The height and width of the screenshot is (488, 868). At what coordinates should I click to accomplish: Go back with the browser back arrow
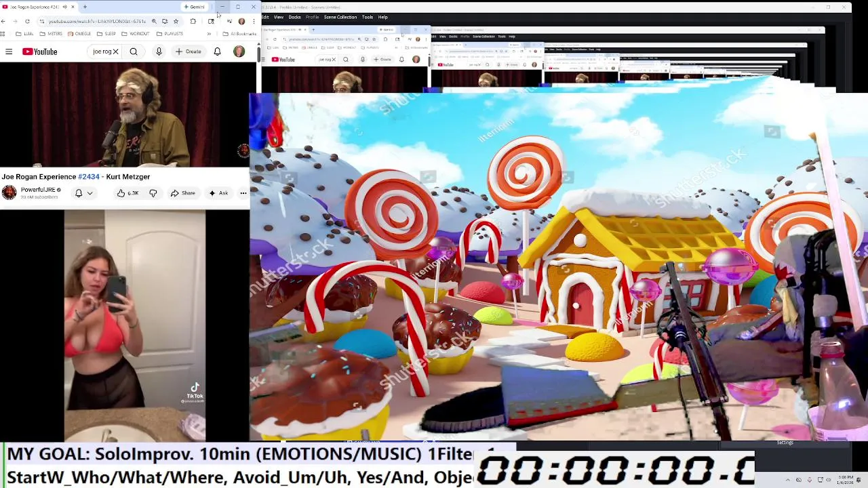(3, 21)
